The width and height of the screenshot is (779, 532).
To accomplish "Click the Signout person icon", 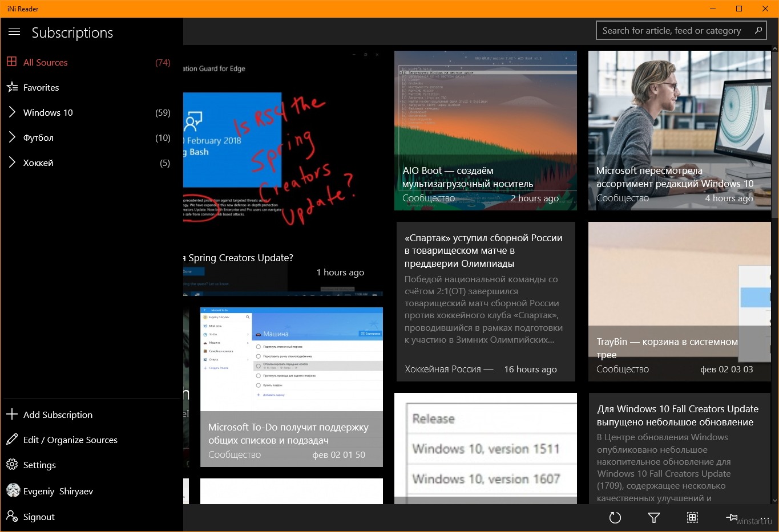I will tap(12, 516).
